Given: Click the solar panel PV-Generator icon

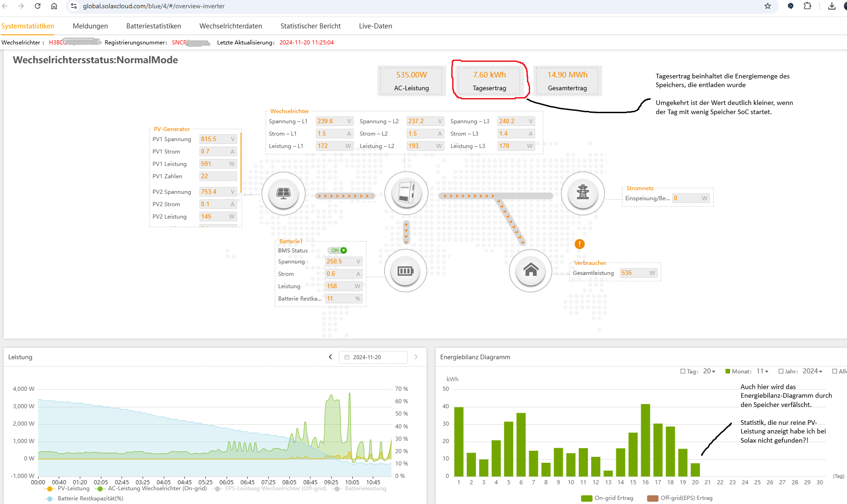Looking at the screenshot, I should click(283, 193).
